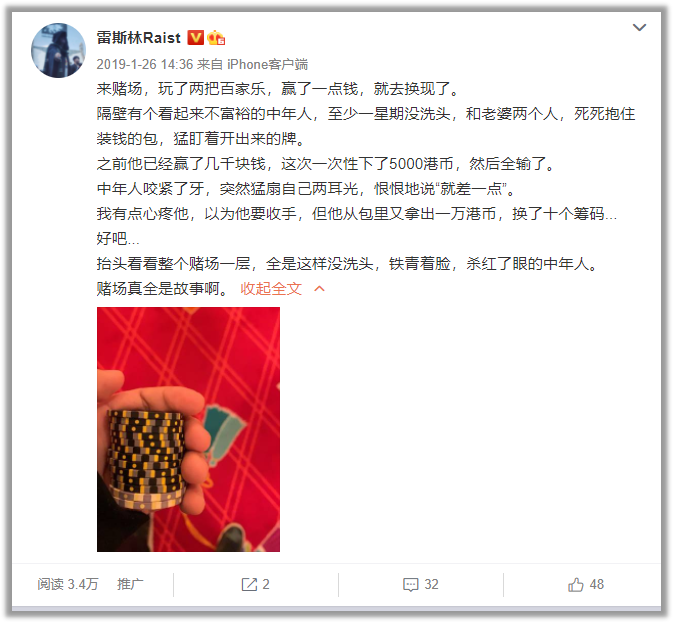Open the 雷斯林Raist username link
Screen dimensions: 674x623
click(x=138, y=38)
